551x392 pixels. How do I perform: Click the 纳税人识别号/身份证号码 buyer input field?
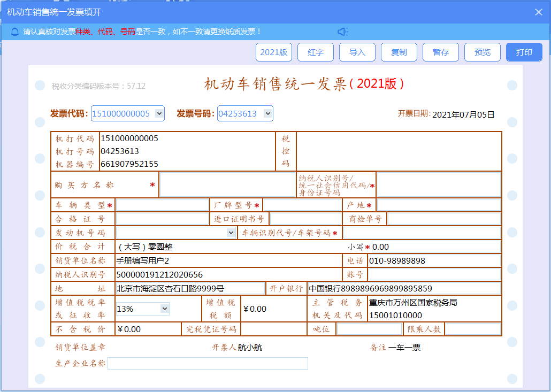[439, 185]
